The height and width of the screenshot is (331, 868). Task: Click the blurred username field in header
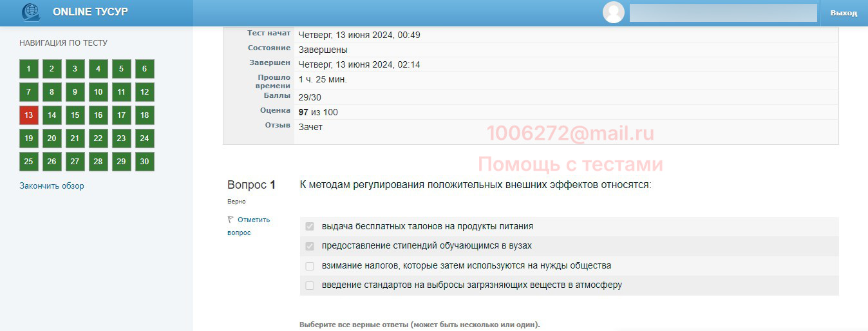(722, 13)
